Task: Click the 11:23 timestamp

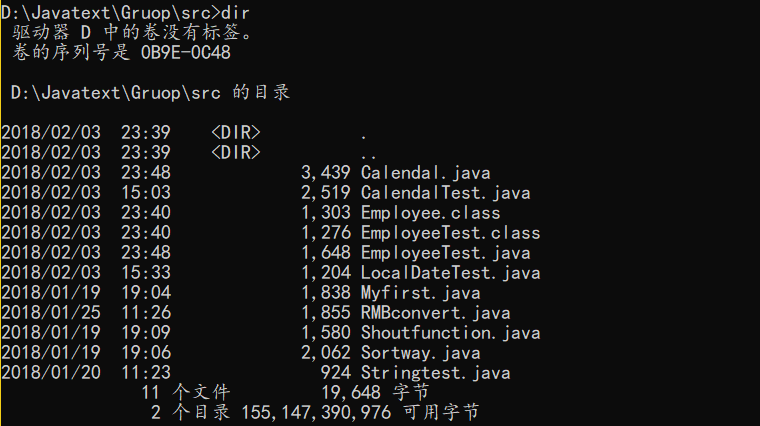Action: (146, 373)
